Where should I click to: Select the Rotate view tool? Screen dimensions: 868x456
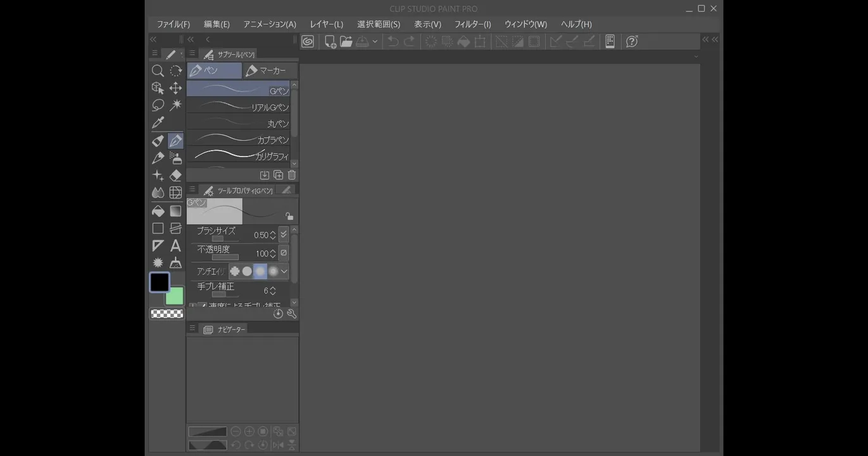pos(175,71)
